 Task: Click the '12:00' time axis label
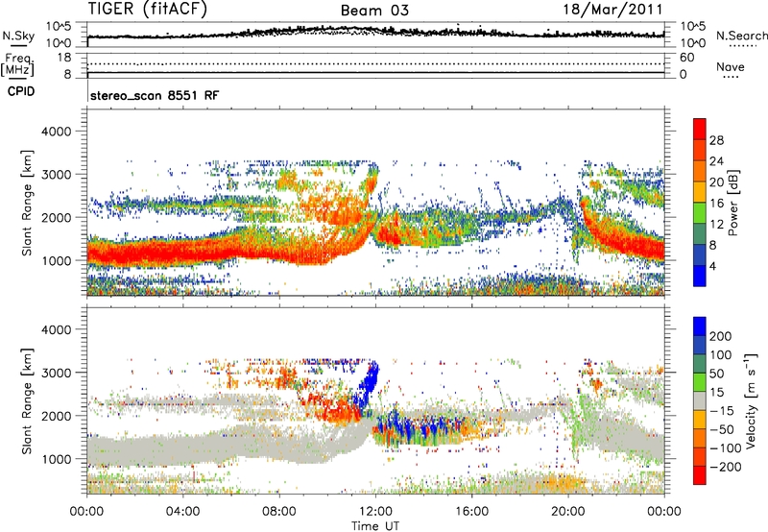375,512
